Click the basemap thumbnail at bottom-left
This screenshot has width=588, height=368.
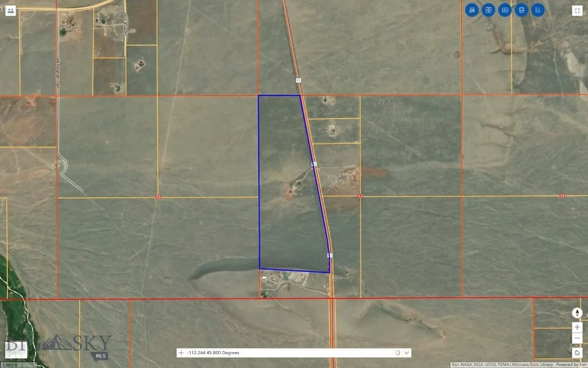[x=16, y=350]
